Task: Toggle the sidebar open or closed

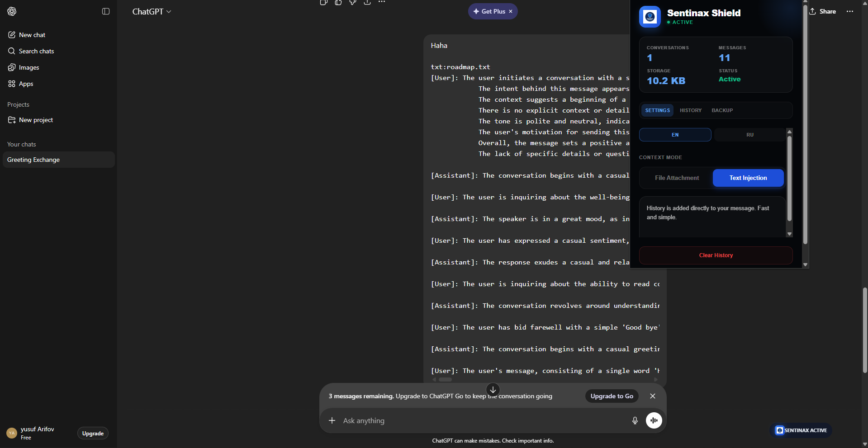Action: (x=105, y=11)
